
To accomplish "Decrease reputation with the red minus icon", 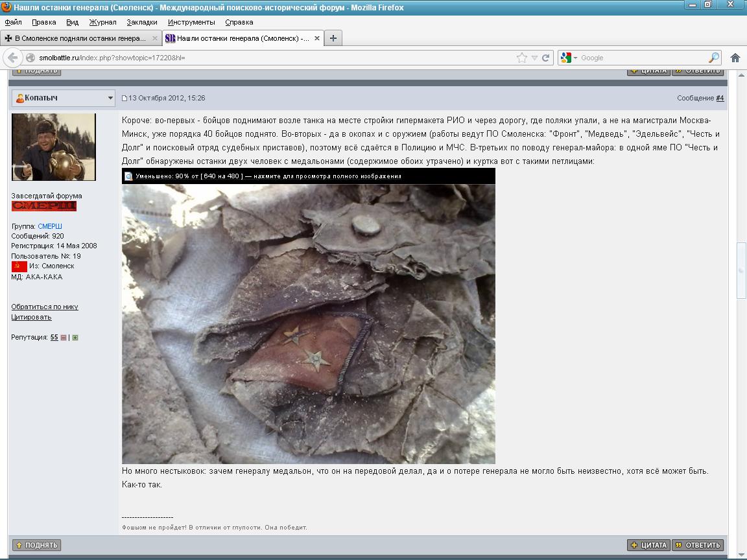I will point(64,338).
